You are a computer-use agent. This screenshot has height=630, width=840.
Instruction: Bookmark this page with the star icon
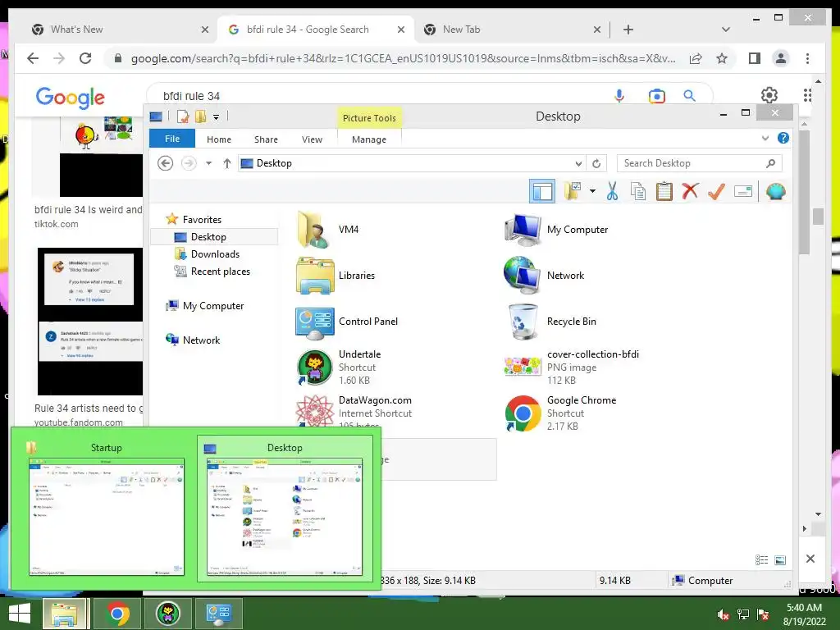coord(722,58)
